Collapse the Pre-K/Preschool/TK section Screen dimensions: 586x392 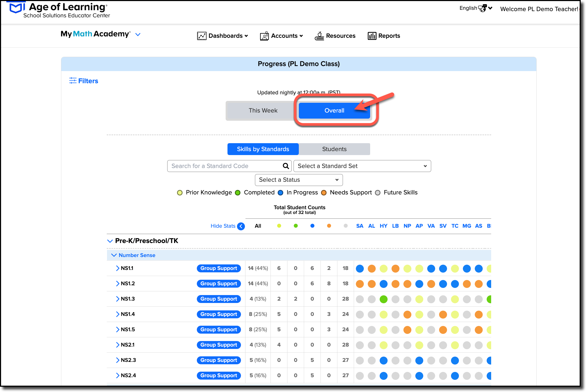110,241
